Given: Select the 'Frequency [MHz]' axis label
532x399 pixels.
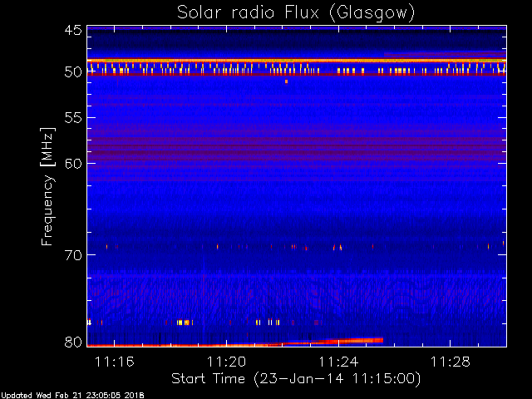Looking at the screenshot, I should (x=47, y=186).
